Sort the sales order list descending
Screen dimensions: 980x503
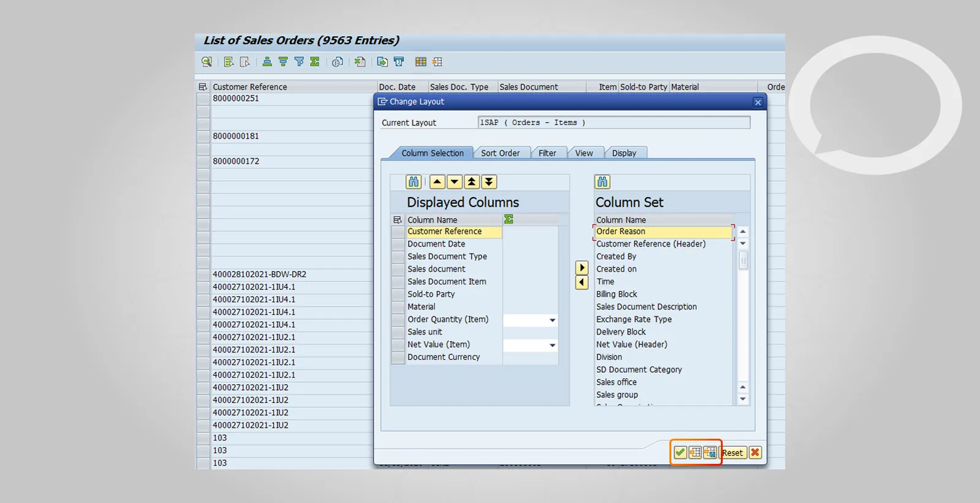coord(283,62)
